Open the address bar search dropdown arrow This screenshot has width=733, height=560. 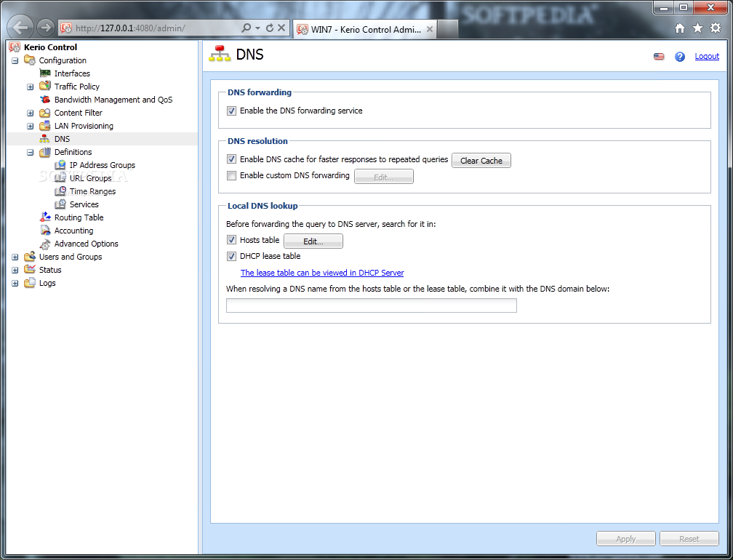click(x=257, y=28)
